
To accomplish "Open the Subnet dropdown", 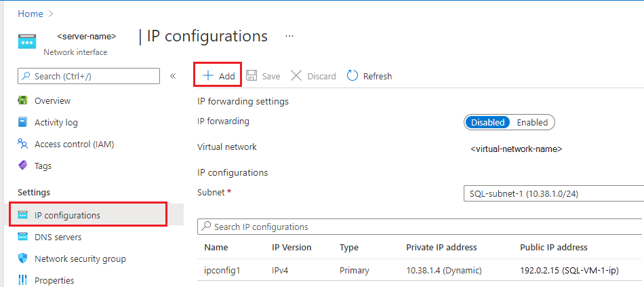I will pos(552,194).
